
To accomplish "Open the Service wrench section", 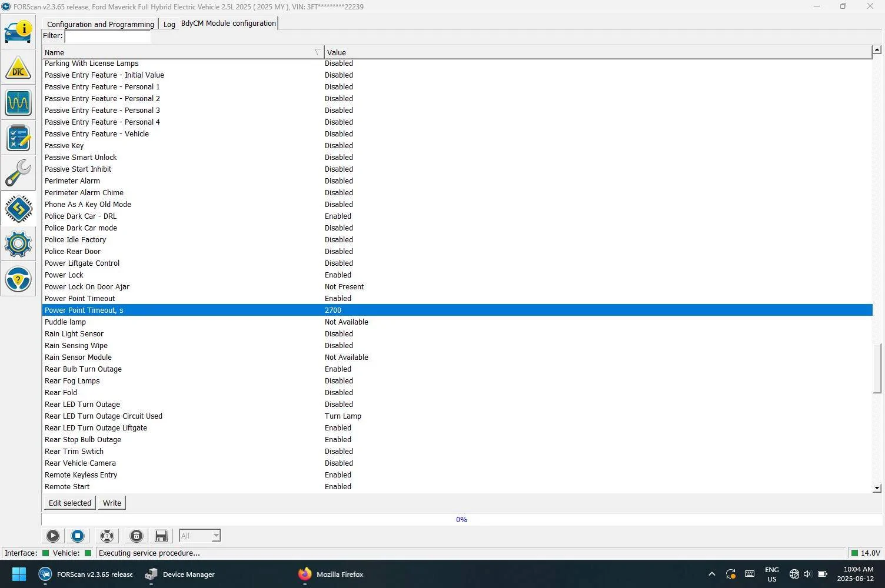I will tap(18, 173).
